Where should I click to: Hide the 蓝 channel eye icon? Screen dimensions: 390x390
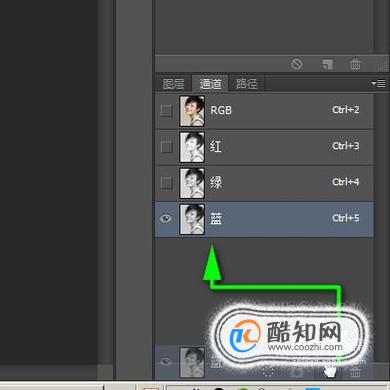(166, 218)
